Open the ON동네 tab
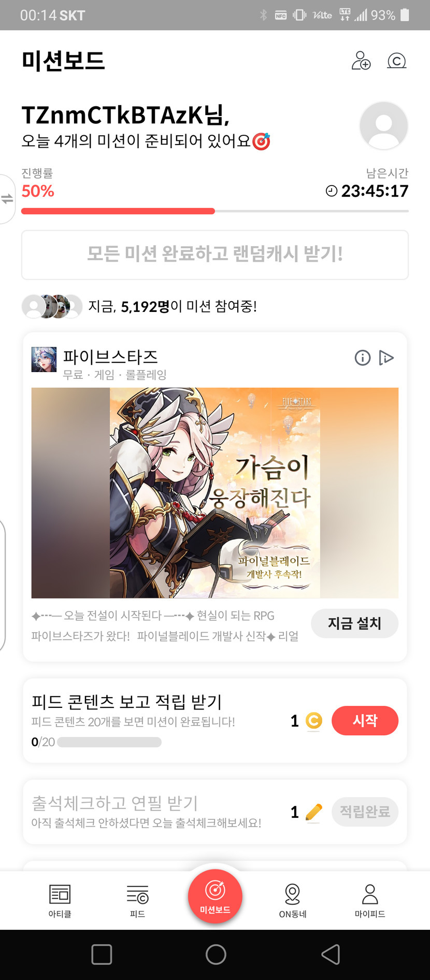Image resolution: width=430 pixels, height=980 pixels. tap(293, 901)
